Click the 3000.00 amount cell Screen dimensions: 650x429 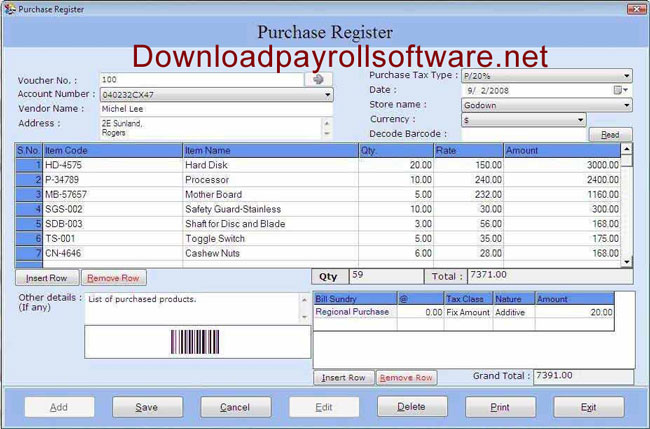(562, 165)
